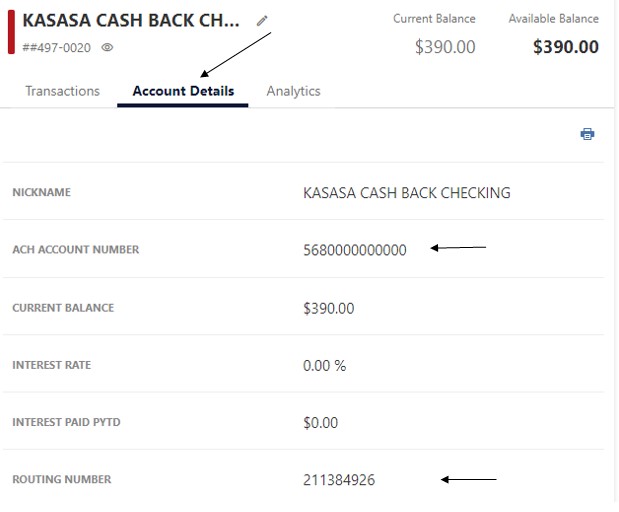Viewport: 619px width, 512px height.
Task: Click the red account color bar
Action: coord(11,32)
